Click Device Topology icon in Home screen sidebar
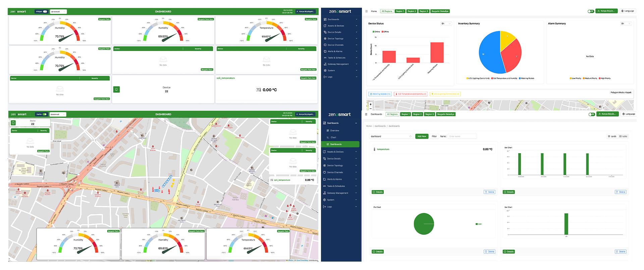Screen dimensions: 644x270 [x=325, y=39]
